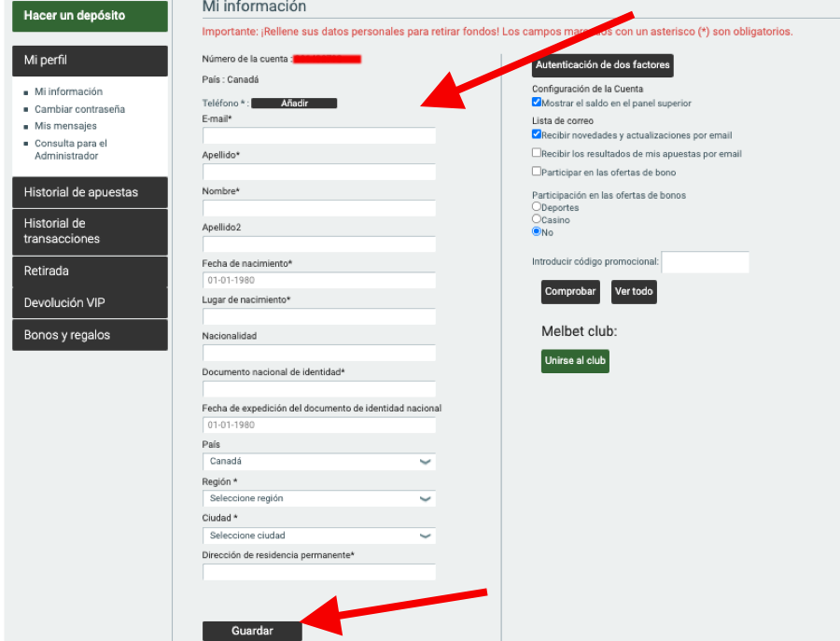Expand the País dropdown showing Canadá
840x641 pixels.
point(318,462)
